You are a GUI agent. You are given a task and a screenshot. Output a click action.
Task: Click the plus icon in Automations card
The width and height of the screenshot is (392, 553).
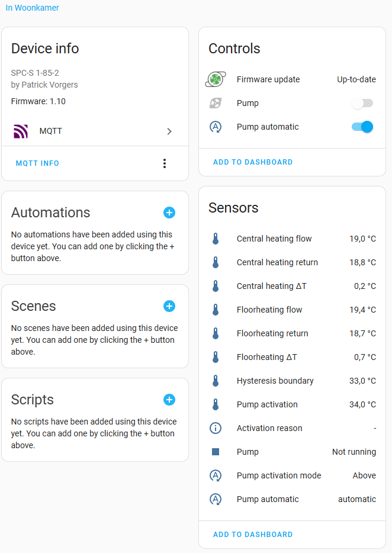(169, 213)
